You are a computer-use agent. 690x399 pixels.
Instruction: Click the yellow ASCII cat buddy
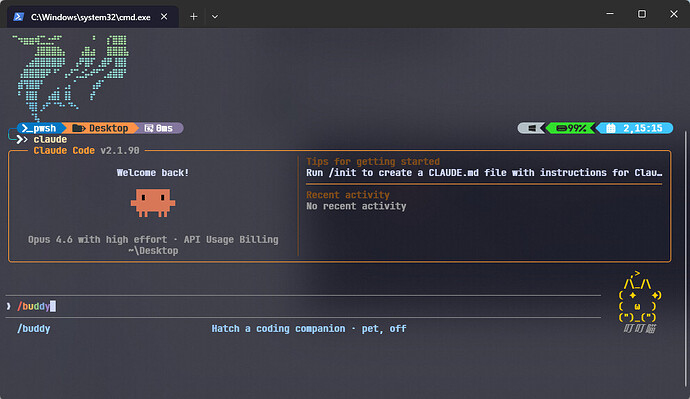click(640, 297)
